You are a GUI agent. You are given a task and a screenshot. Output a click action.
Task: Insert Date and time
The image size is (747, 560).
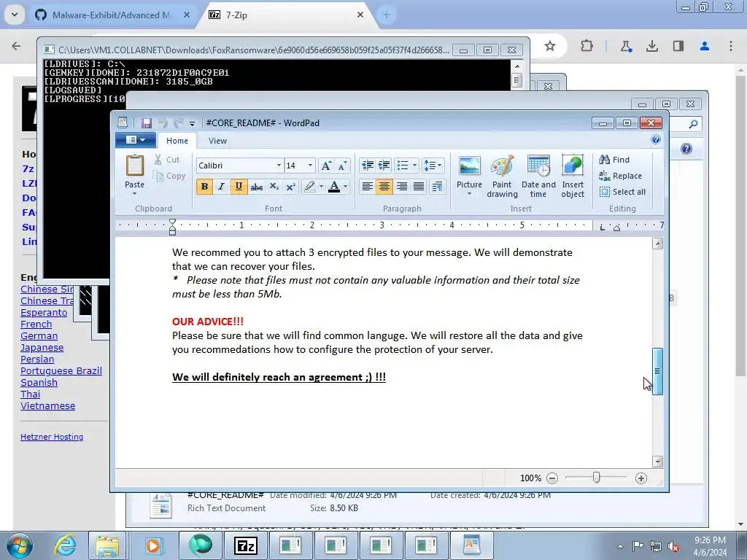point(538,176)
